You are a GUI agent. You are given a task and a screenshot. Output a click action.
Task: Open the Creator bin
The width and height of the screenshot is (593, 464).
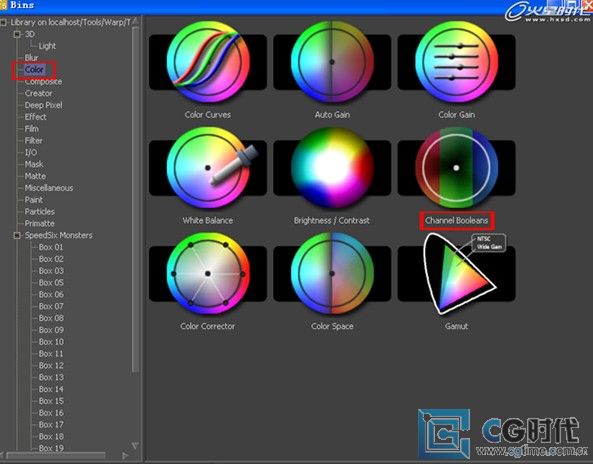tap(38, 93)
